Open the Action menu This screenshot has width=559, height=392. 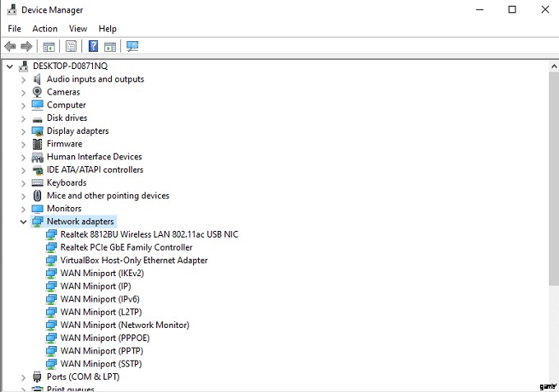pyautogui.click(x=44, y=29)
